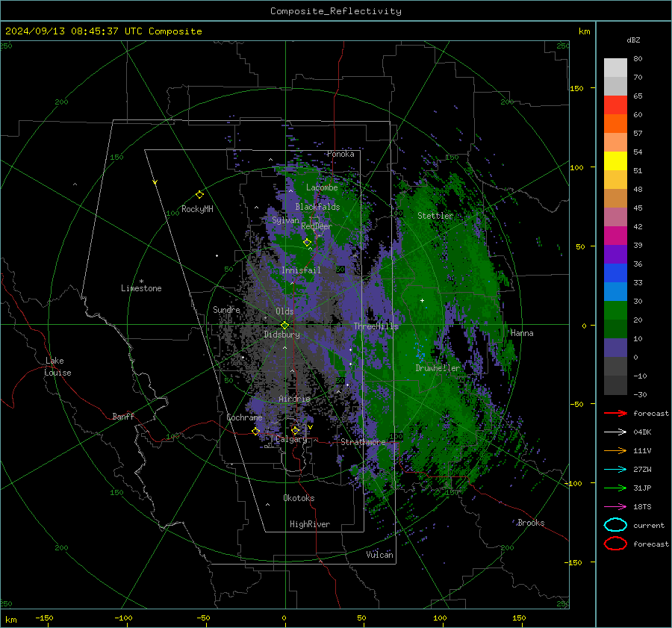Click the dBZ legend heading
Screen dimensions: 672x628
pyautogui.click(x=633, y=40)
